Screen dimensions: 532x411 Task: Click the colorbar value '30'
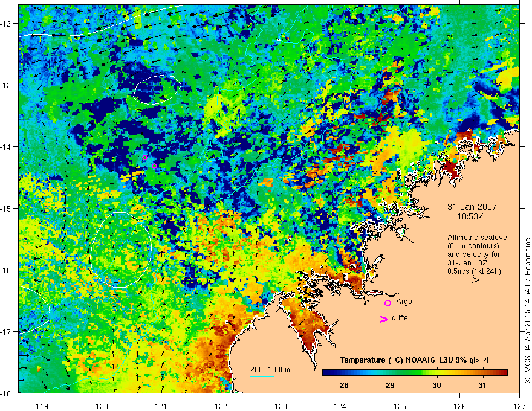(x=436, y=386)
